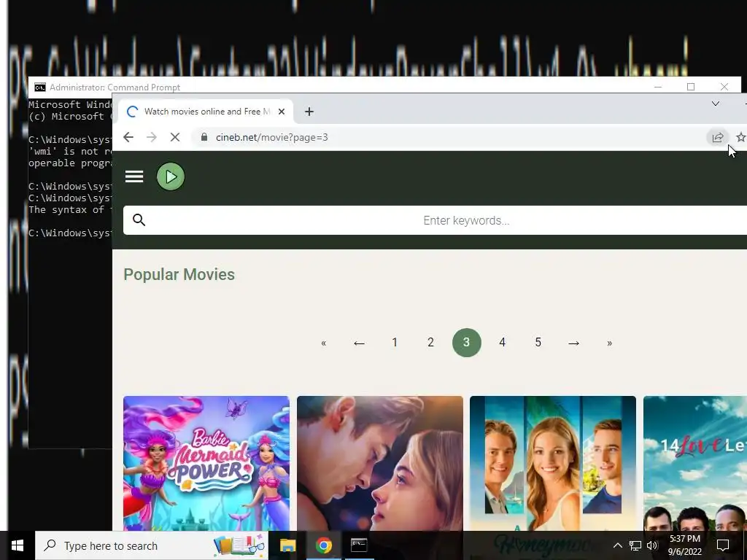The height and width of the screenshot is (560, 747).
Task: Open the clock showing 5:37 PM
Action: (x=684, y=545)
